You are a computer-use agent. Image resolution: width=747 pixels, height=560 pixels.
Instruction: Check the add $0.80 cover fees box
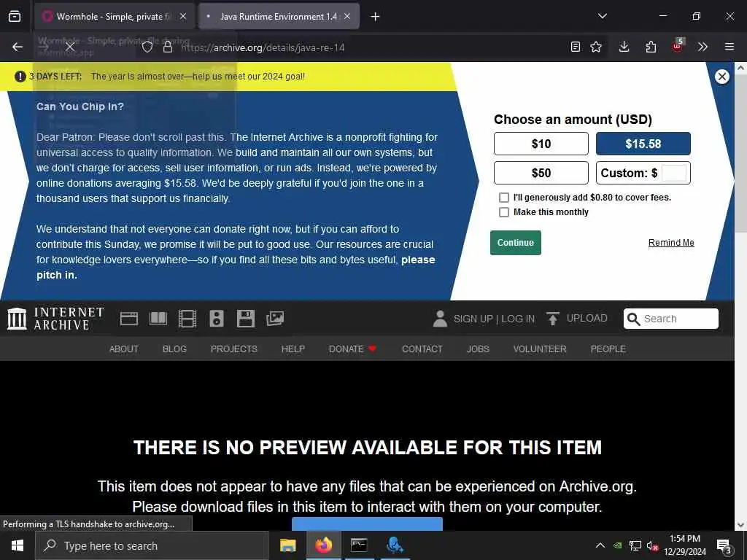click(x=503, y=198)
